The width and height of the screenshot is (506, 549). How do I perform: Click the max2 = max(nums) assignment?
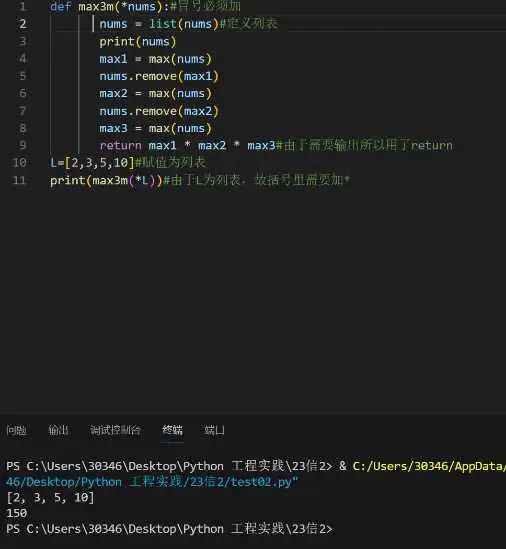click(155, 93)
